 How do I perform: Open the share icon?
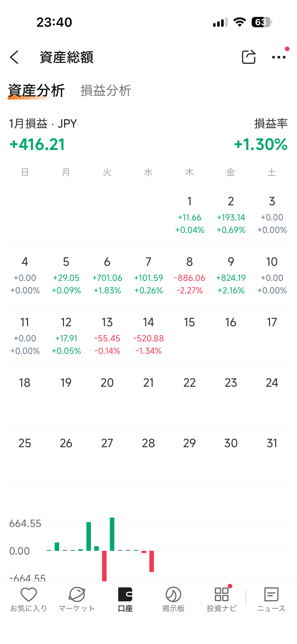[248, 57]
